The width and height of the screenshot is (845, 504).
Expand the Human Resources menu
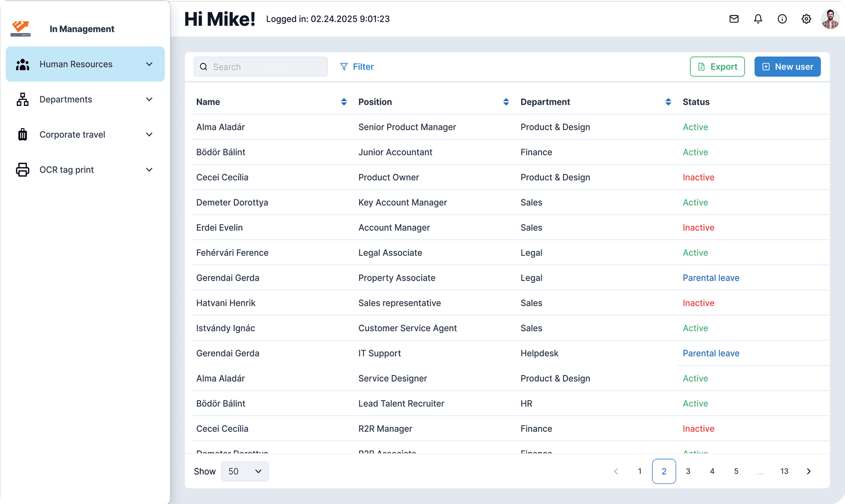85,64
